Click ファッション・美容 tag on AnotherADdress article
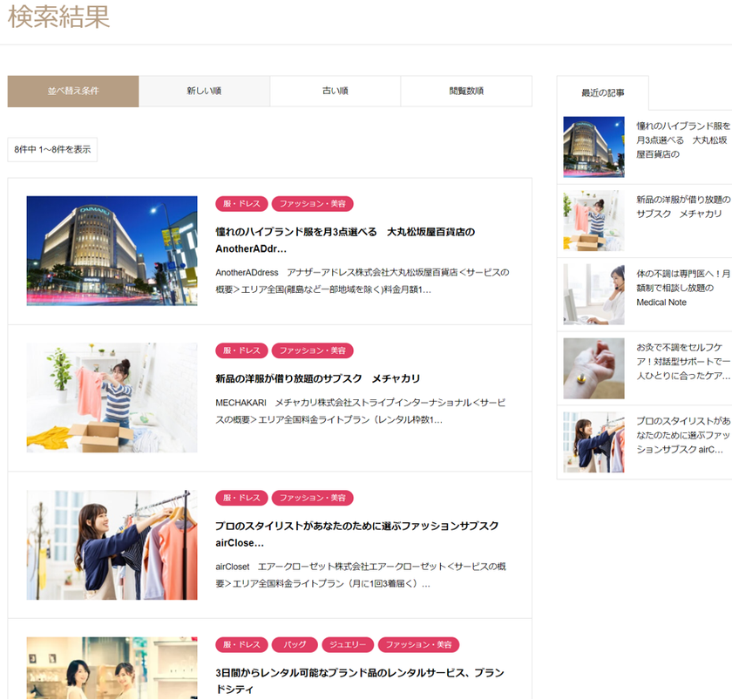 coord(312,204)
